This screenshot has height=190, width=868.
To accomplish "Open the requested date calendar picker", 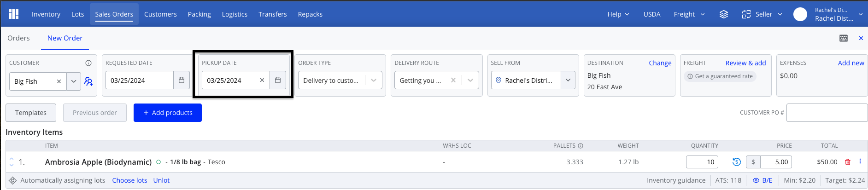I will (x=182, y=81).
